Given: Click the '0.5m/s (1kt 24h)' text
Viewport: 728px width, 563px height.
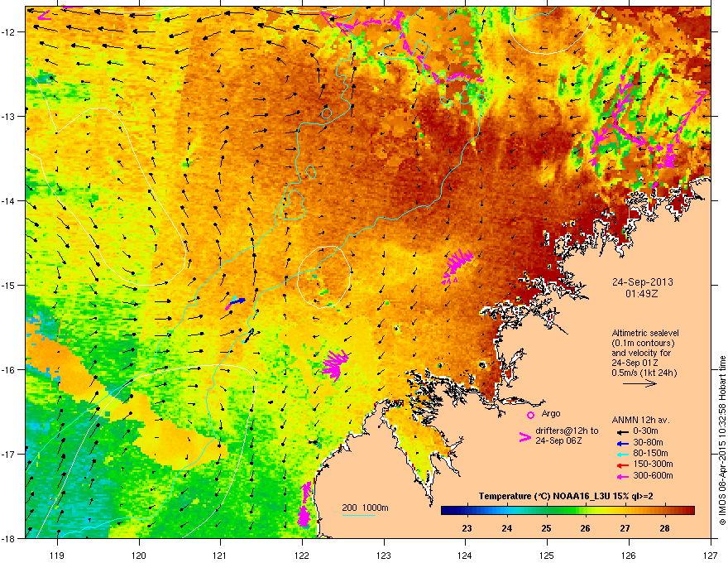Looking at the screenshot, I should [644, 373].
